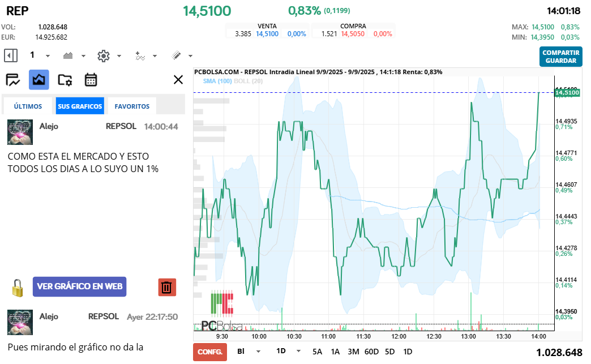This screenshot has height=364, width=591.
Task: Delete the chart with red trash icon
Action: pos(167,288)
